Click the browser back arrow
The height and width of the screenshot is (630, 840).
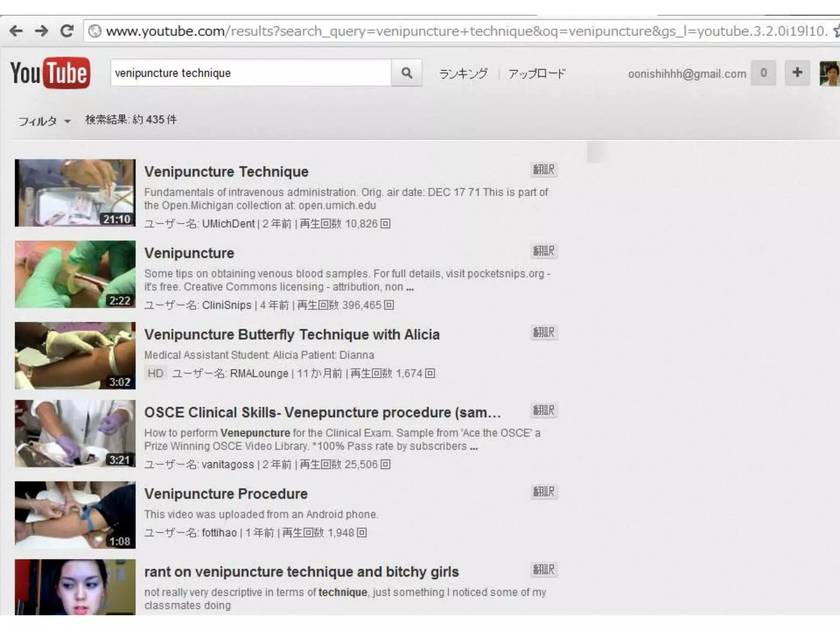click(16, 31)
